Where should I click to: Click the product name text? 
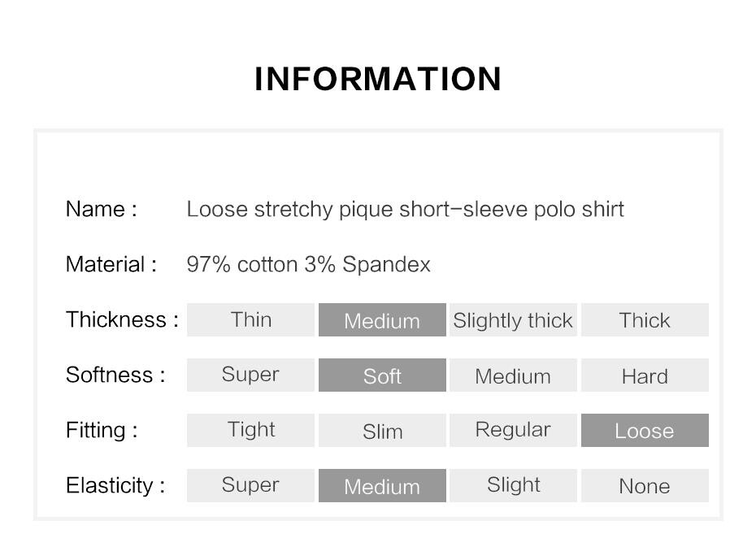coord(406,210)
